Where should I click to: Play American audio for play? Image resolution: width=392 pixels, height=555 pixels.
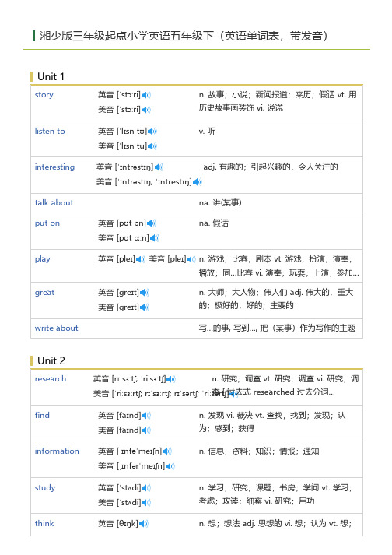click(x=191, y=259)
